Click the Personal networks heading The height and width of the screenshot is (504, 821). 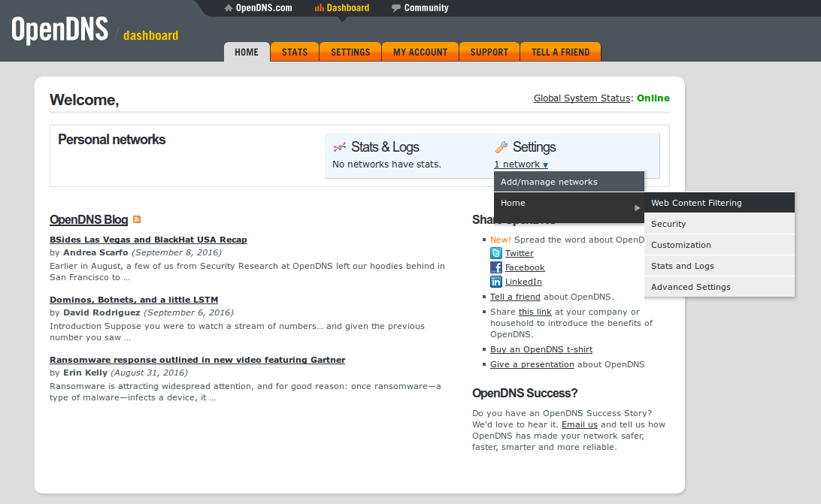point(111,140)
